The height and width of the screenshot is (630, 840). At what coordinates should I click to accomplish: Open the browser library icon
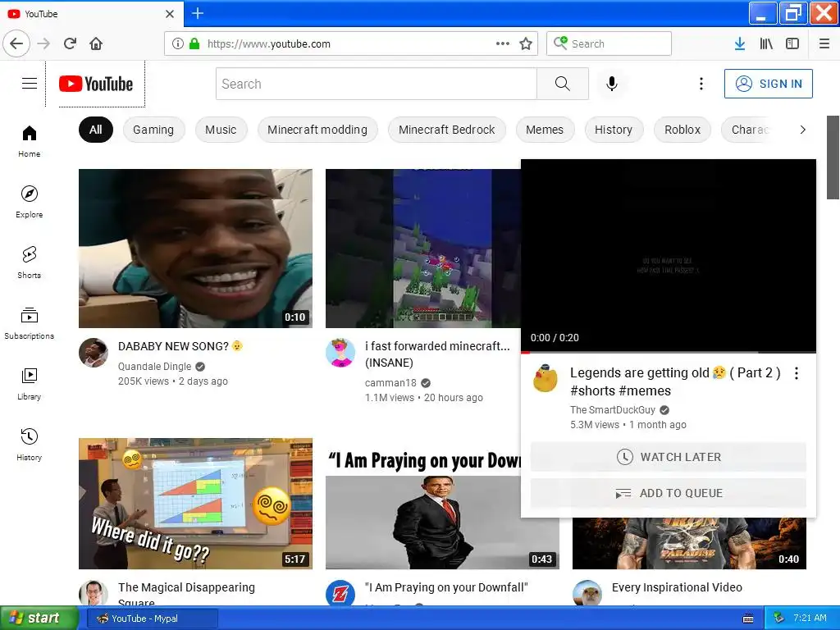pos(766,43)
